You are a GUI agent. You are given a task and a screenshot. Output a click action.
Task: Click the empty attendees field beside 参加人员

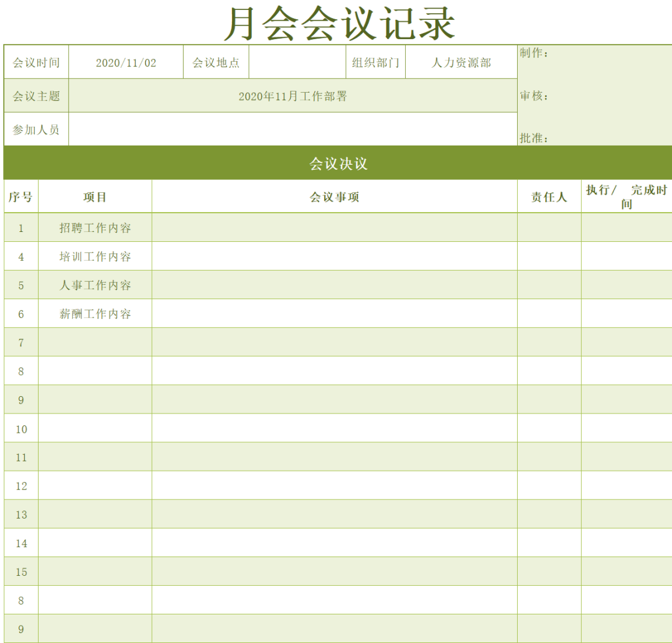point(292,129)
